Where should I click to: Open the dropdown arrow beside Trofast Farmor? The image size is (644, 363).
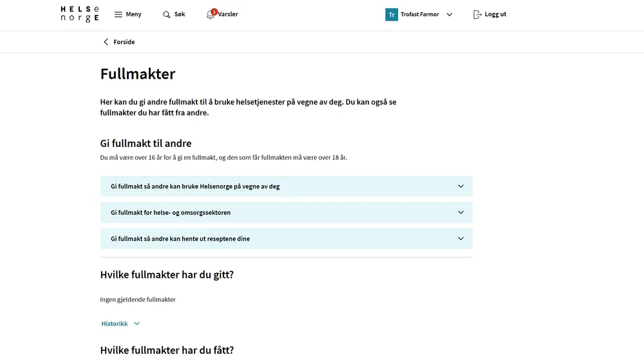[x=450, y=14]
